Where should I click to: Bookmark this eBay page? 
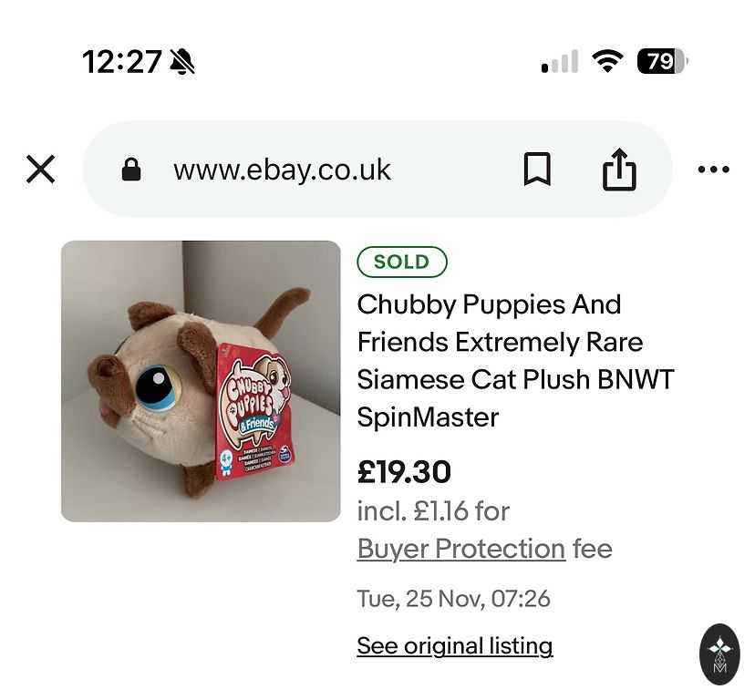coord(537,169)
